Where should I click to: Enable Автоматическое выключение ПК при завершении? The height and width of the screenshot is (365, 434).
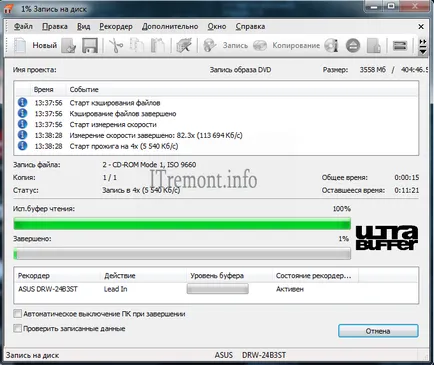(17, 314)
